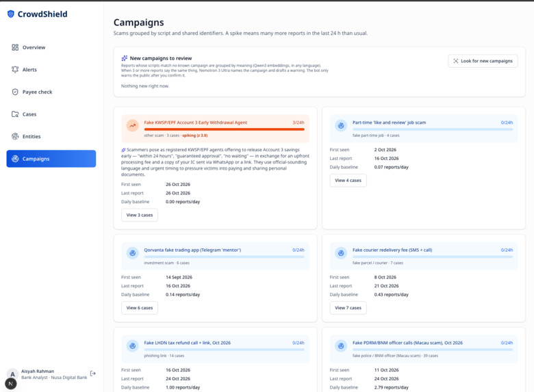Click the Payee check shield icon

(15, 92)
